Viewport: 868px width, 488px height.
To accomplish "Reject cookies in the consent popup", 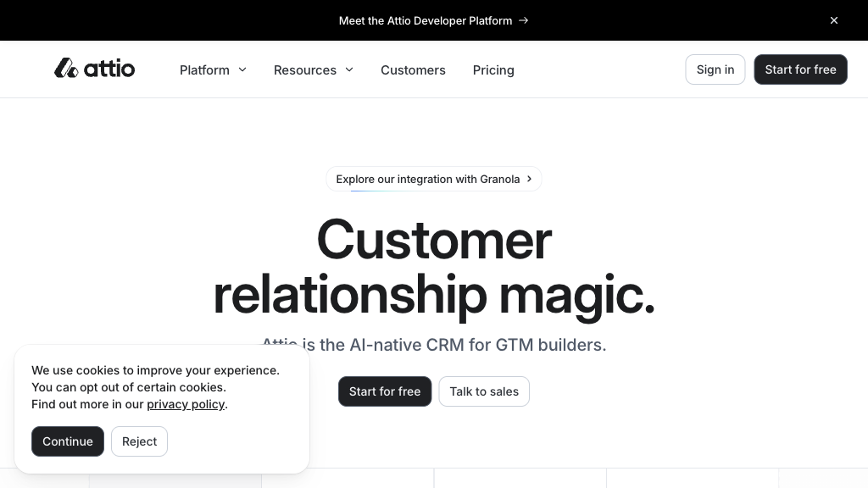I will (139, 441).
